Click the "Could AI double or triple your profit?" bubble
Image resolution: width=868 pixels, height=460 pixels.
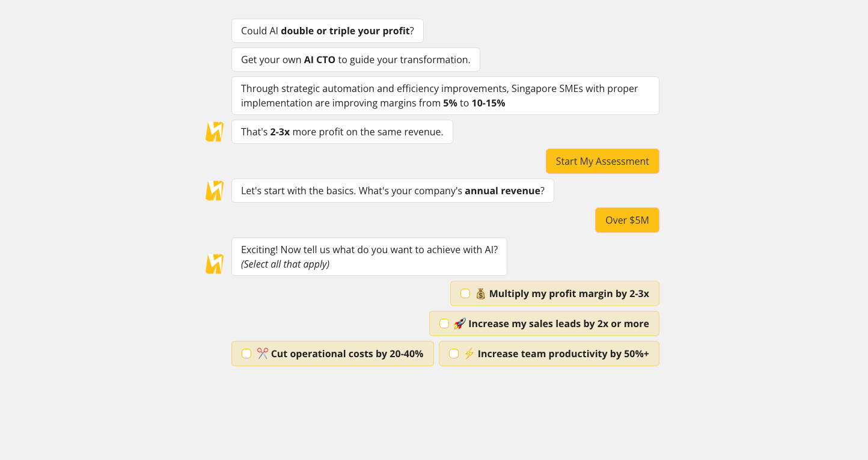328,31
